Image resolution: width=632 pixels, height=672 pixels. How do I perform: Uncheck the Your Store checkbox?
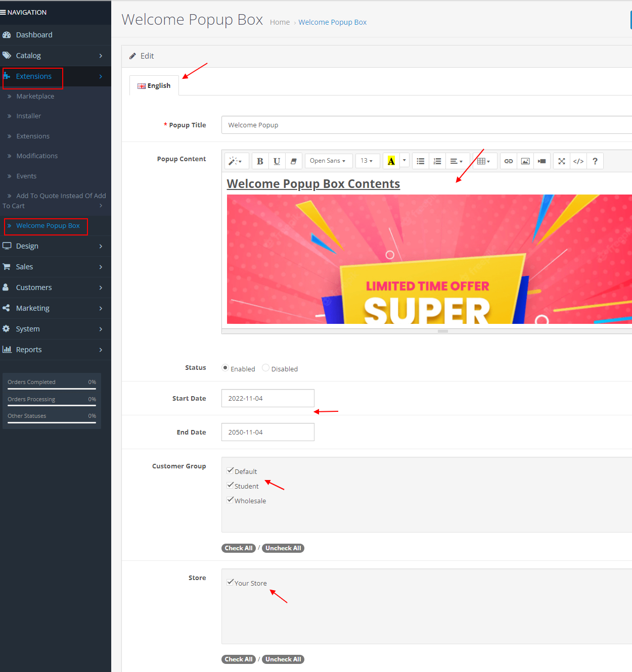pos(231,582)
